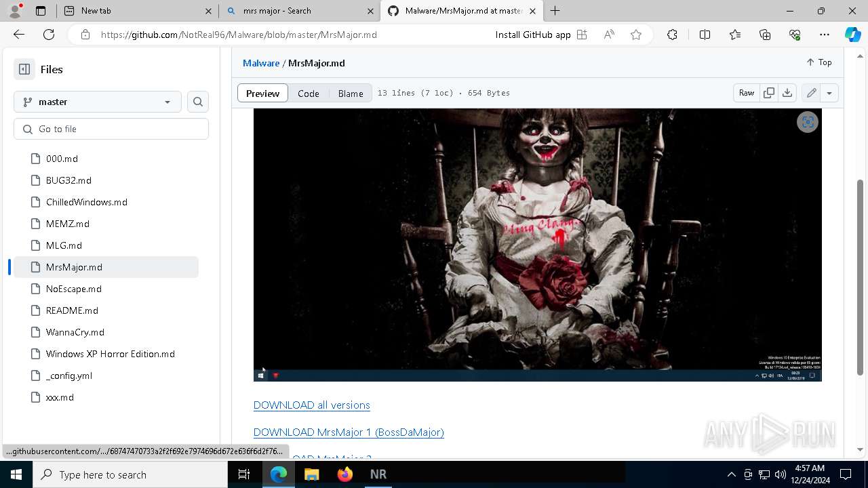Open File Explorer from taskbar
The image size is (868, 488).
(311, 474)
